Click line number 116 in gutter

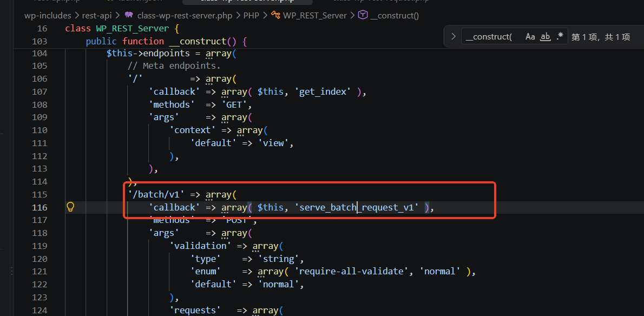pos(40,207)
